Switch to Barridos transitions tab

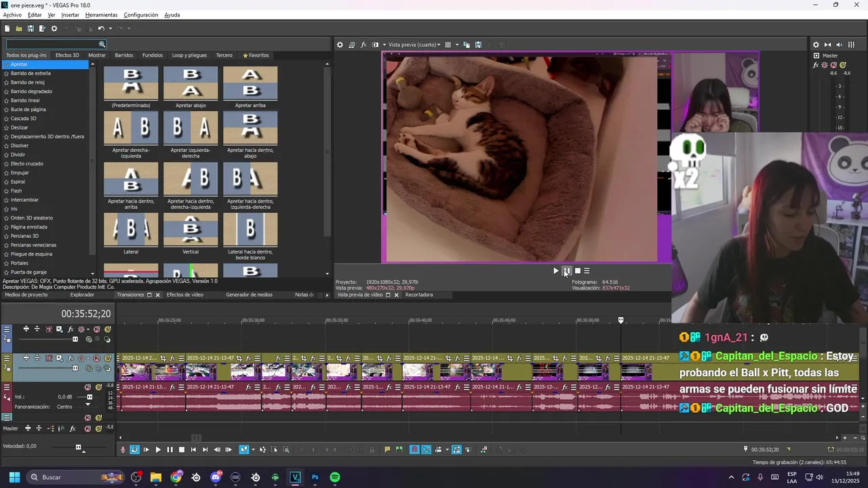click(x=124, y=55)
